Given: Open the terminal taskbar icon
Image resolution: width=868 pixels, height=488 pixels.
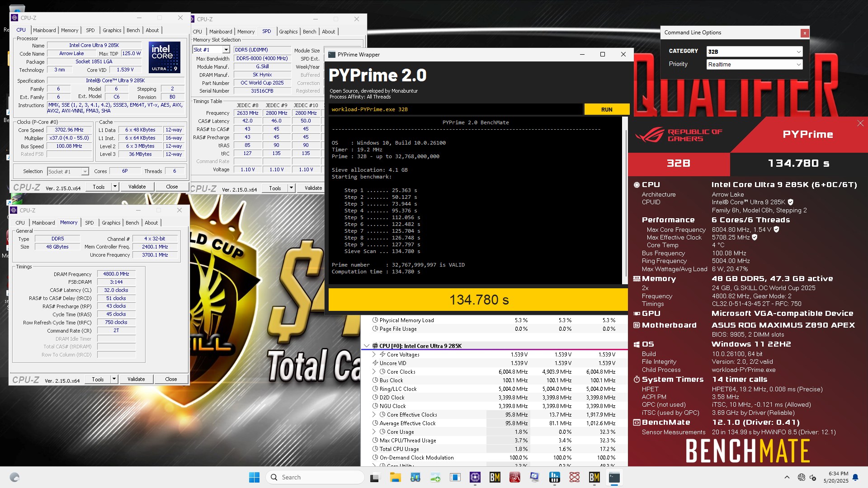Looking at the screenshot, I should pos(614,477).
